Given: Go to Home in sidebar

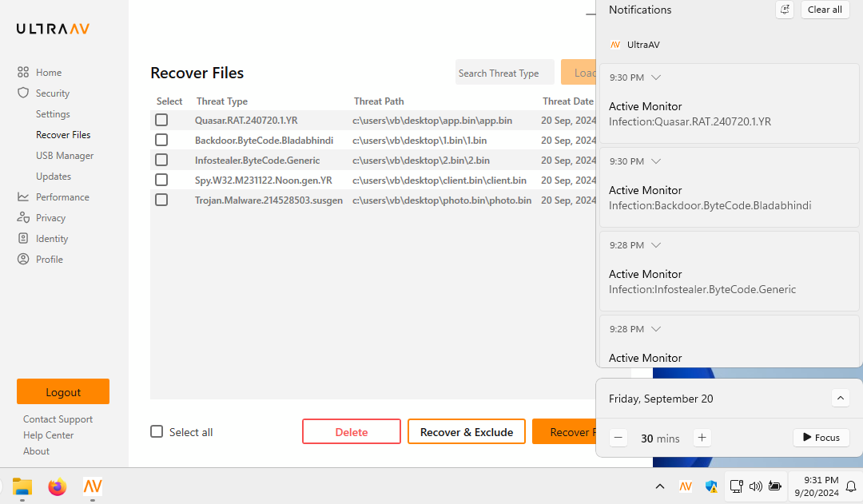Looking at the screenshot, I should click(49, 73).
